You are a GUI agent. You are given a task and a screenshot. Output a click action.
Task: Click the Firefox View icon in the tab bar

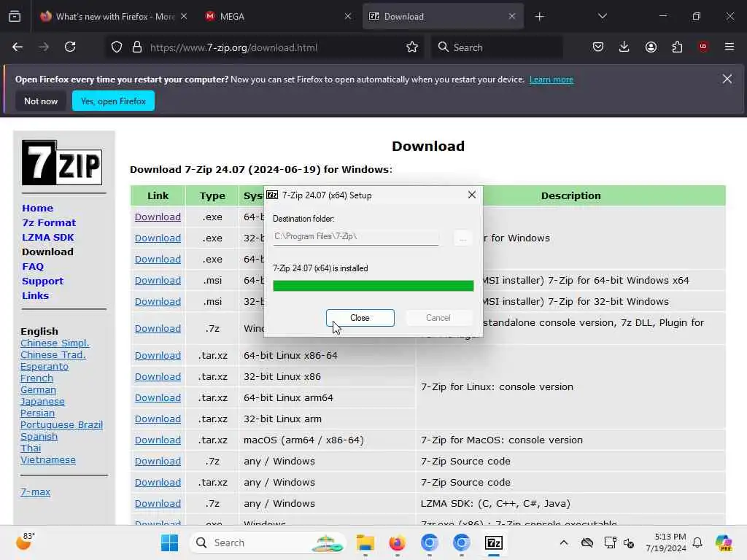(15, 17)
